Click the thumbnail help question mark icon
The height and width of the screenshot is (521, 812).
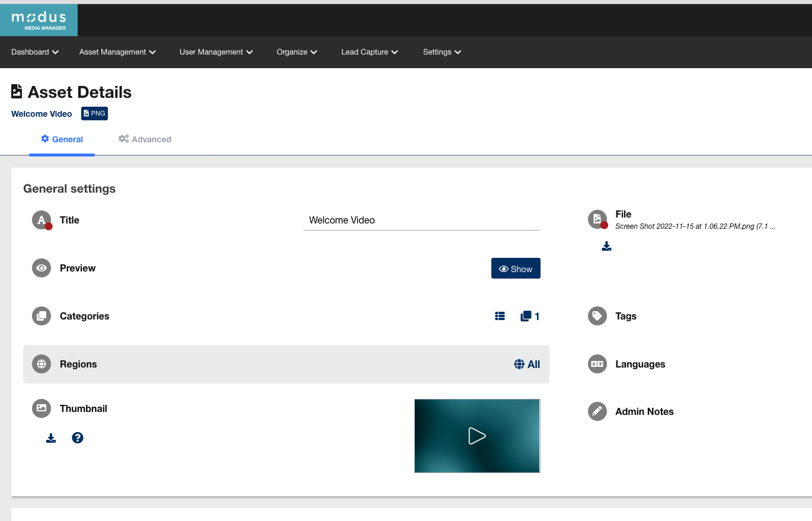pos(78,438)
